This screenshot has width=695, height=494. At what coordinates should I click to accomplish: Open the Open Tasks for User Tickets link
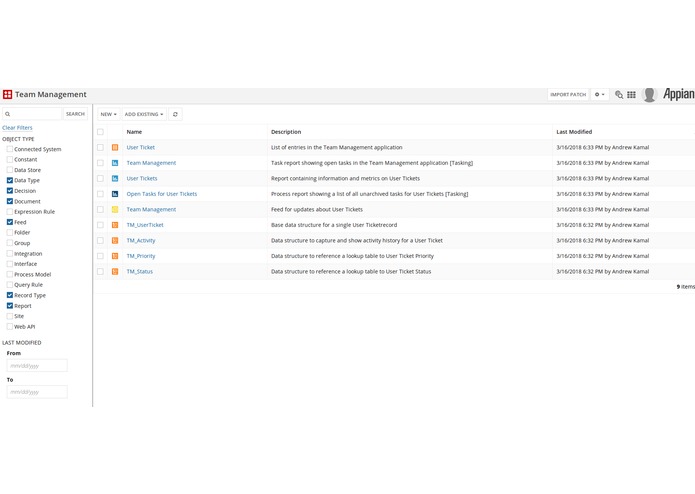point(162,194)
